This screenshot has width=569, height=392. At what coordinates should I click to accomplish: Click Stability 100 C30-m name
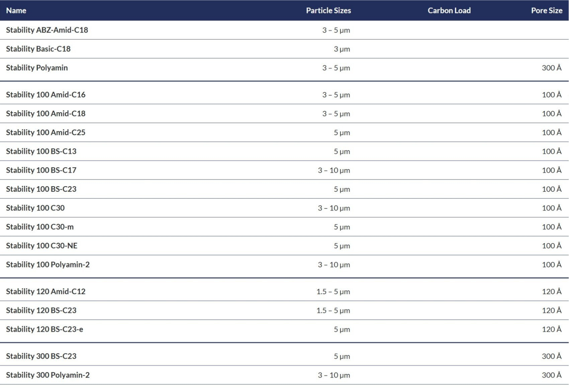pyautogui.click(x=40, y=227)
